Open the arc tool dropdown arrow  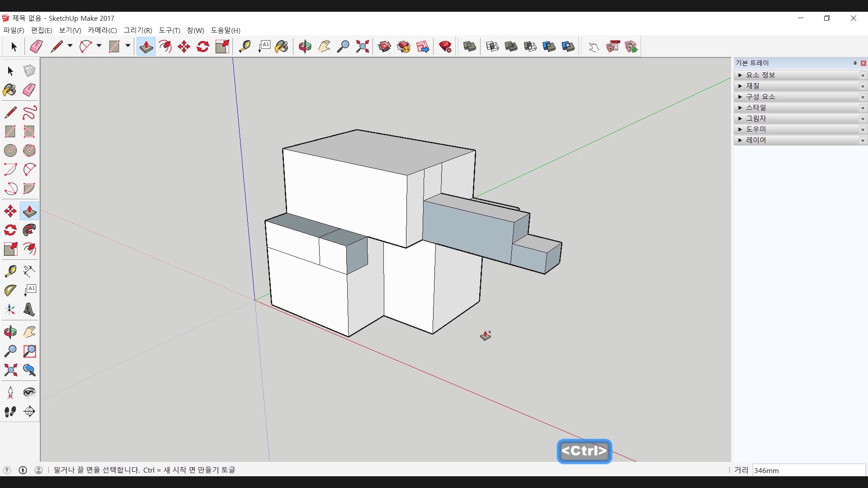click(99, 46)
